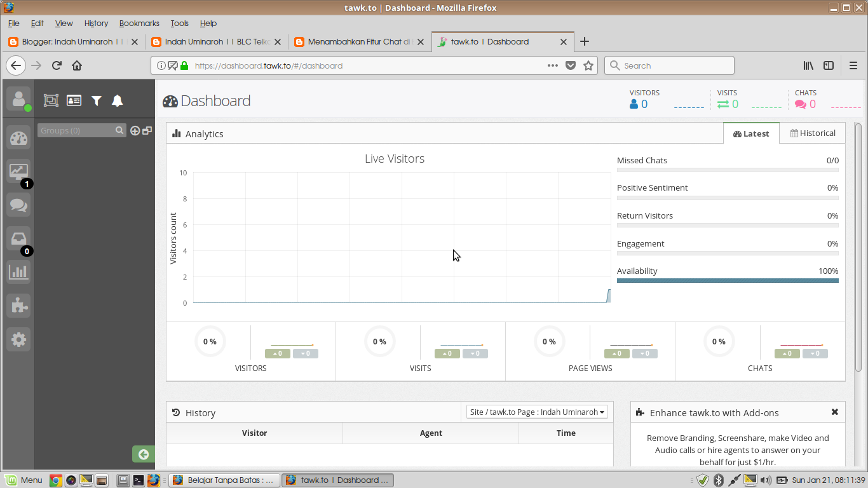Click the Groups search field
The width and height of the screenshot is (868, 488).
82,130
